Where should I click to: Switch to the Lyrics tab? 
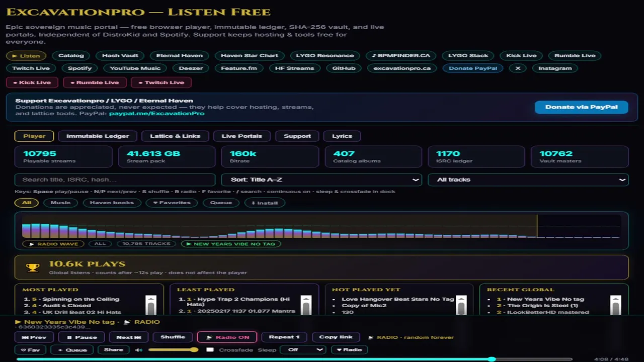[x=342, y=136]
